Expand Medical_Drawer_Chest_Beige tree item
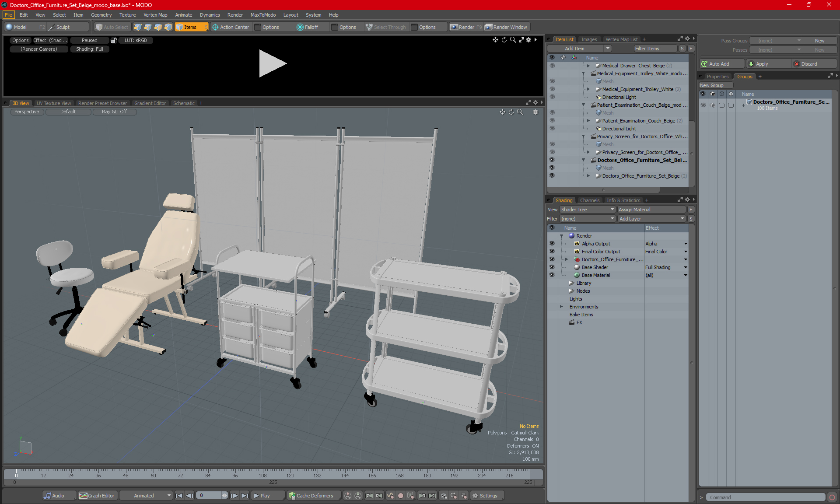The image size is (840, 504). pos(589,66)
